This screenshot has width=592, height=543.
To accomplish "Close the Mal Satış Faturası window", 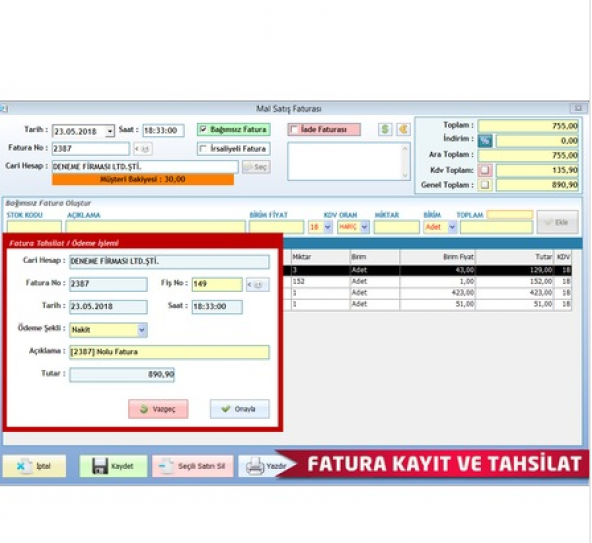I will [x=578, y=109].
